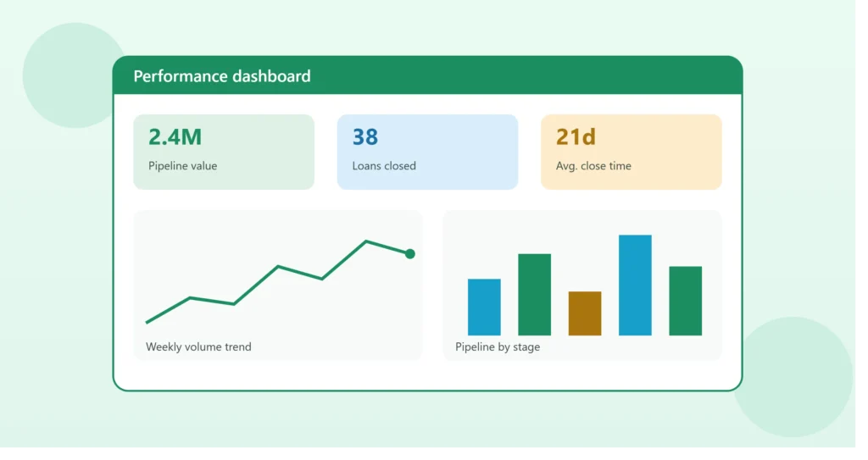Image resolution: width=868 pixels, height=460 pixels.
Task: Click the Pipeline by stage caption
Action: point(497,347)
